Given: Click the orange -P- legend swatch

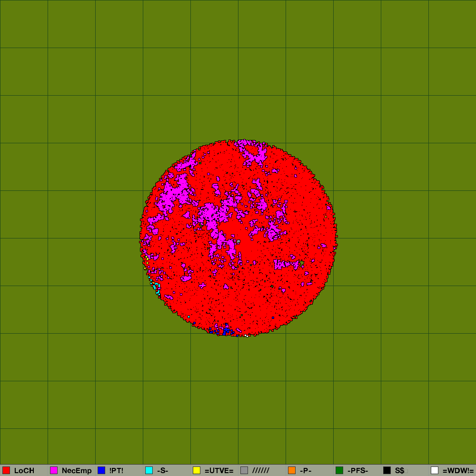Looking at the screenshot, I should click(x=292, y=470).
